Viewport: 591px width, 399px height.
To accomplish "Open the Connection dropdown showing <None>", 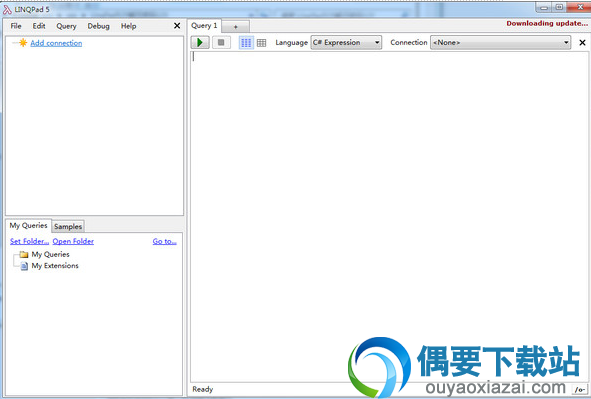I will pyautogui.click(x=501, y=43).
